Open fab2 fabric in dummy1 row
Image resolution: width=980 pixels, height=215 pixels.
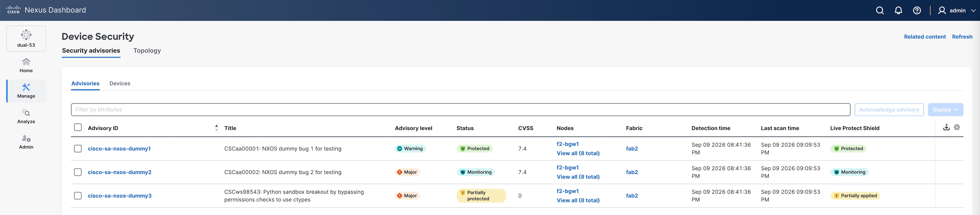[632, 149]
